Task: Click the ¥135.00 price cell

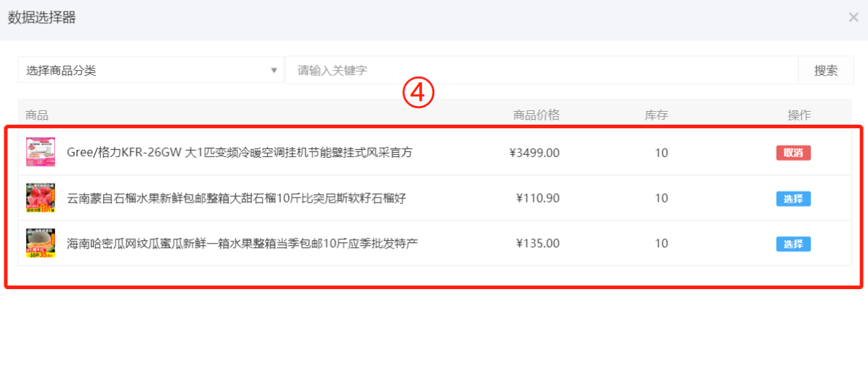Action: click(x=538, y=244)
